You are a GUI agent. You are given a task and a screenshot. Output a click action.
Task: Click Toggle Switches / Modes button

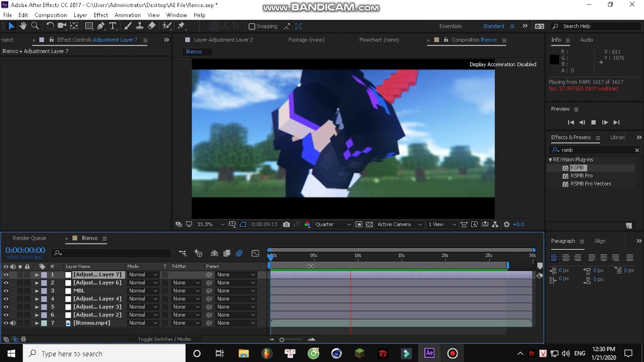point(165,339)
